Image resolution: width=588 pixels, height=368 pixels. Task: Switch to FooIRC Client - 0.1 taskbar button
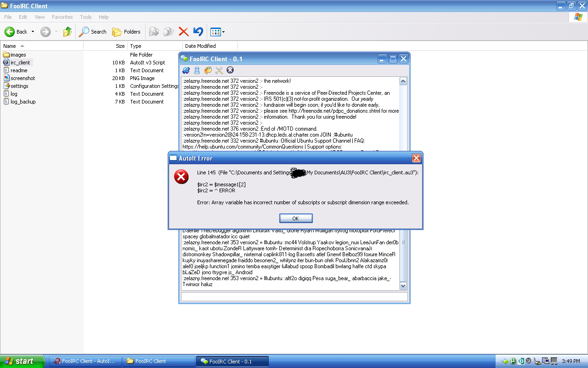[232, 361]
